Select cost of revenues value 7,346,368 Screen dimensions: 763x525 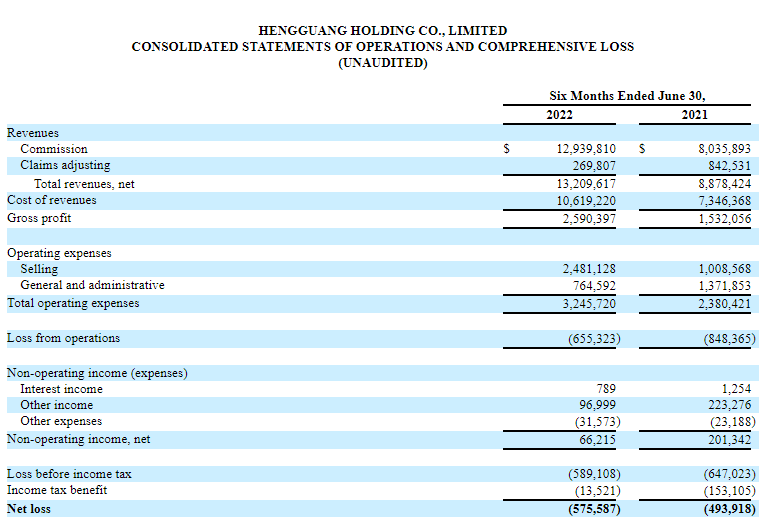(725, 201)
